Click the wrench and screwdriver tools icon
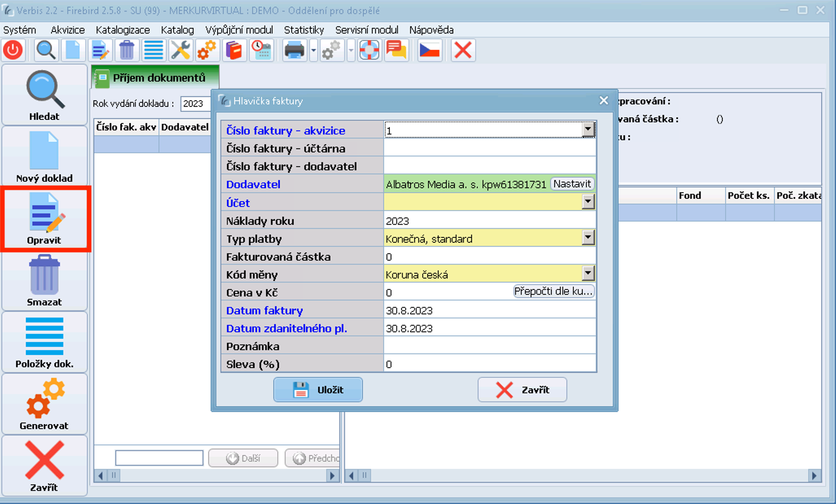Image resolution: width=836 pixels, height=504 pixels. click(x=180, y=50)
